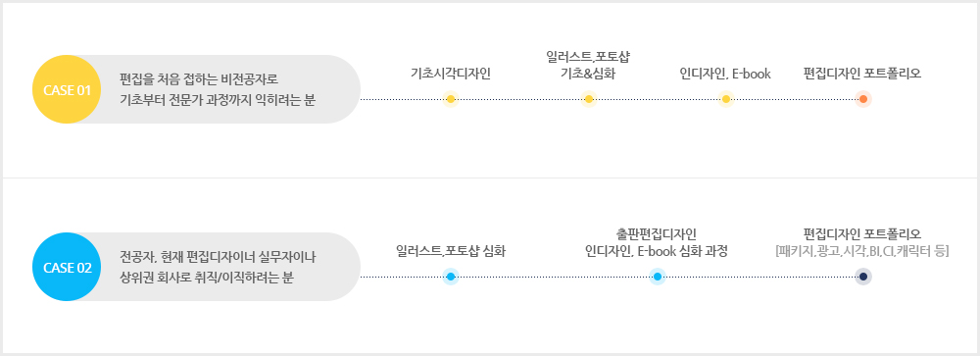This screenshot has width=980, height=356.
Task: Open 편집디자인 포트폴리오 label in CASE 01
Action: pyautogui.click(x=862, y=74)
